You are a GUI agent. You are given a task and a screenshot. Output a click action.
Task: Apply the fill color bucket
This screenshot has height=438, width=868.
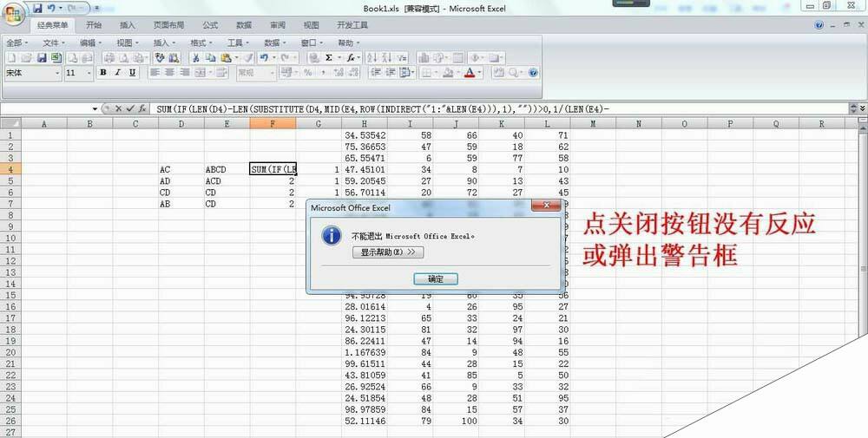pyautogui.click(x=447, y=73)
